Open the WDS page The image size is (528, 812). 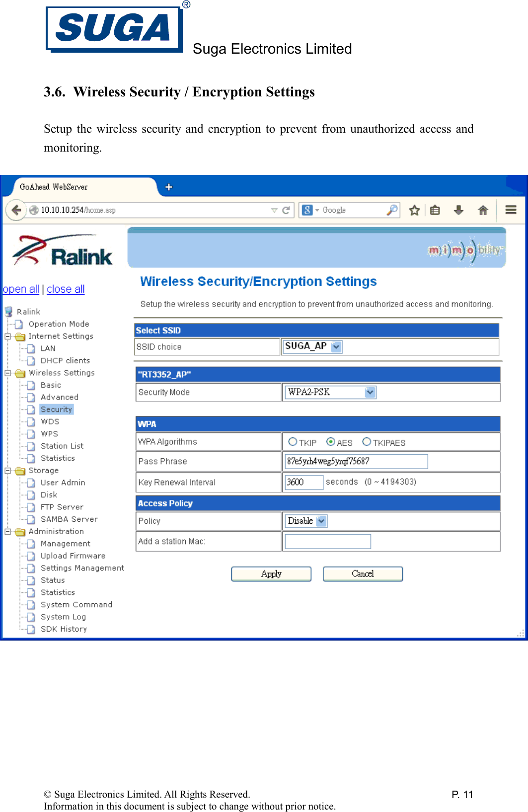(x=50, y=421)
